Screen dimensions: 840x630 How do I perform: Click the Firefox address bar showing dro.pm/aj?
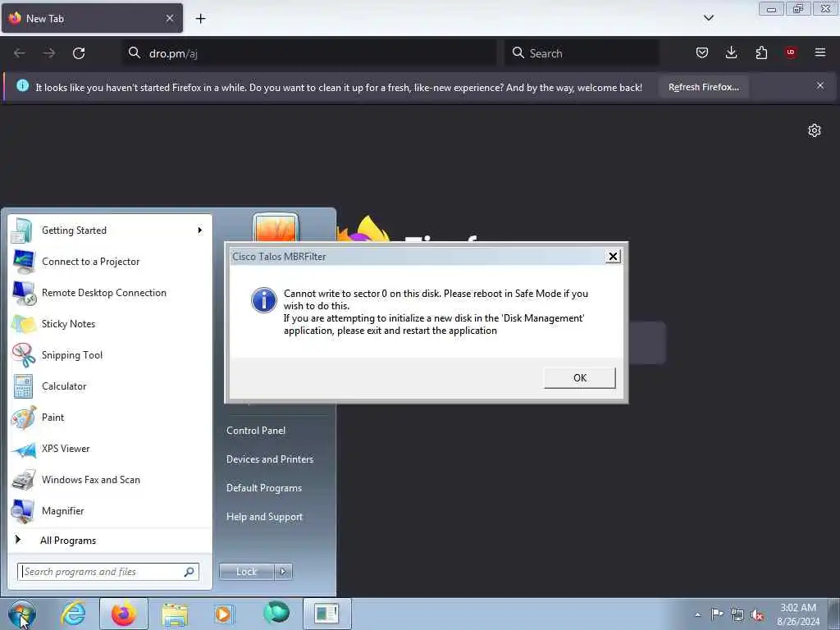309,53
